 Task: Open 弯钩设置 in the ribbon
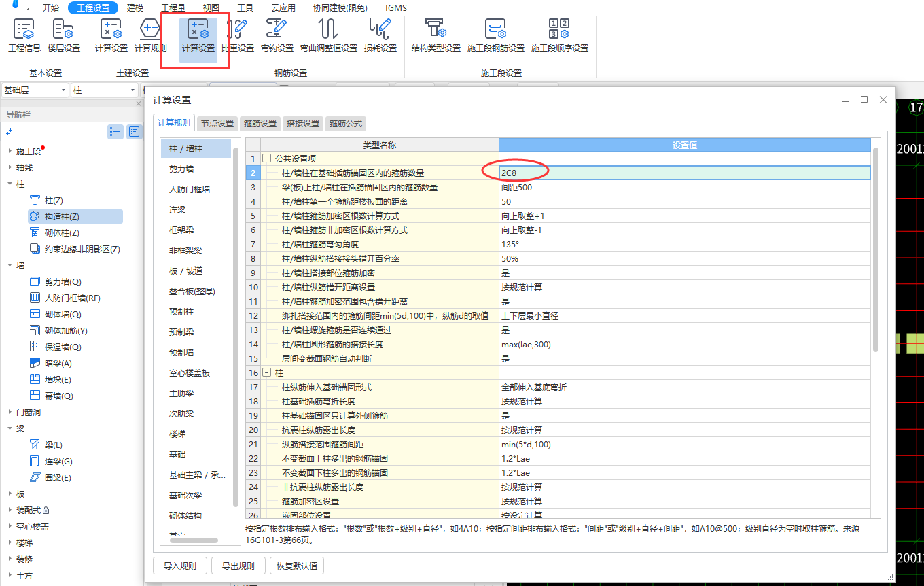coord(277,36)
